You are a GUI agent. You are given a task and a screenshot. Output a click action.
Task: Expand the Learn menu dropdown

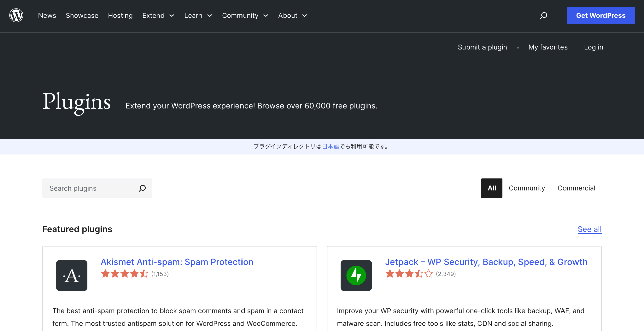[198, 16]
